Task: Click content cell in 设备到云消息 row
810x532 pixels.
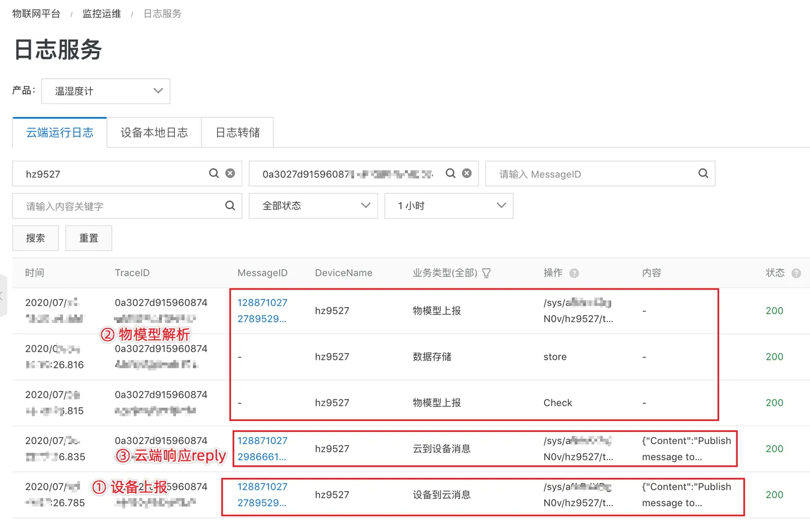Action: pyautogui.click(x=686, y=495)
